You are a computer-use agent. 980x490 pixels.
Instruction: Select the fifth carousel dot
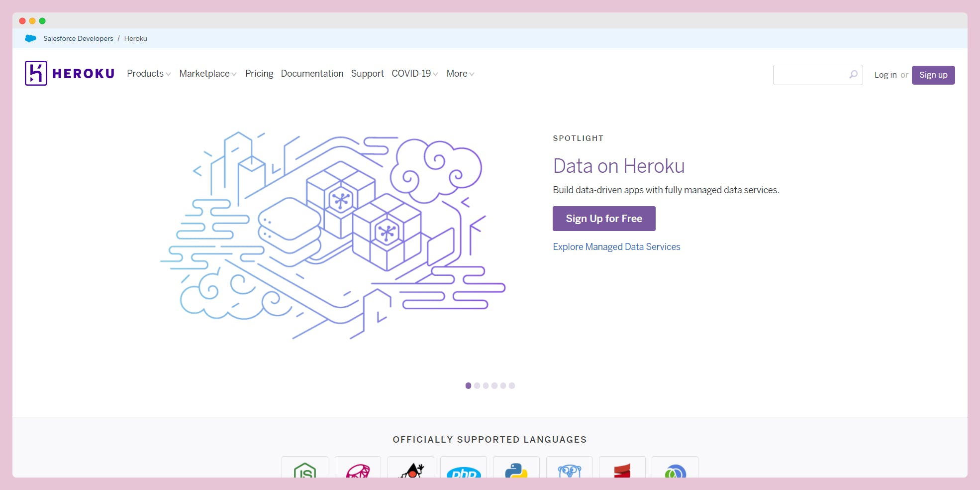coord(503,385)
